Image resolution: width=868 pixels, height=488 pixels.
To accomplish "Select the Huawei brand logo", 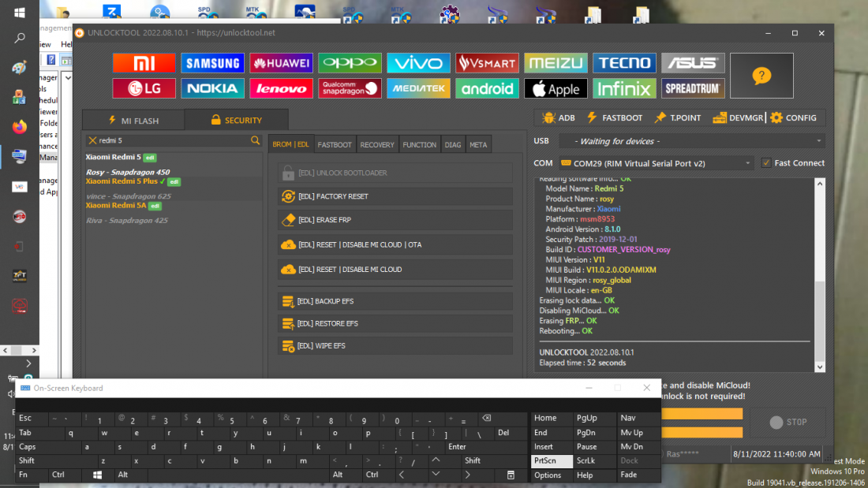I will coord(281,63).
